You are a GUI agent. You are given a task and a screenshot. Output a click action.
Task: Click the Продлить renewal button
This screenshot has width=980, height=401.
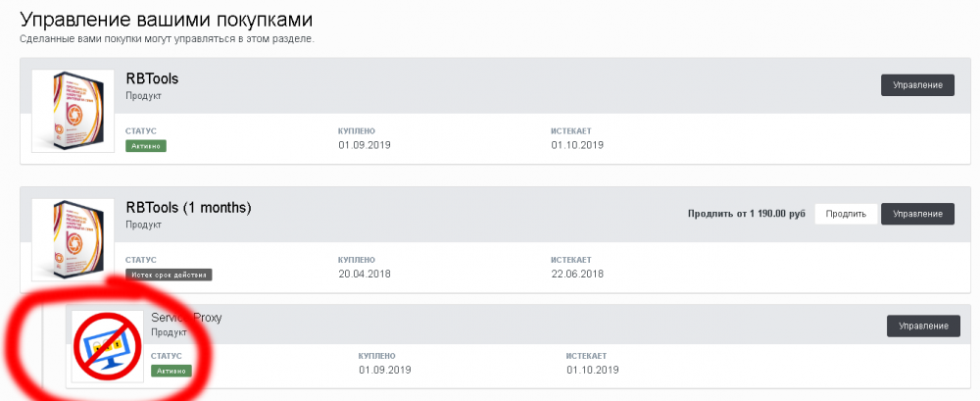[846, 214]
